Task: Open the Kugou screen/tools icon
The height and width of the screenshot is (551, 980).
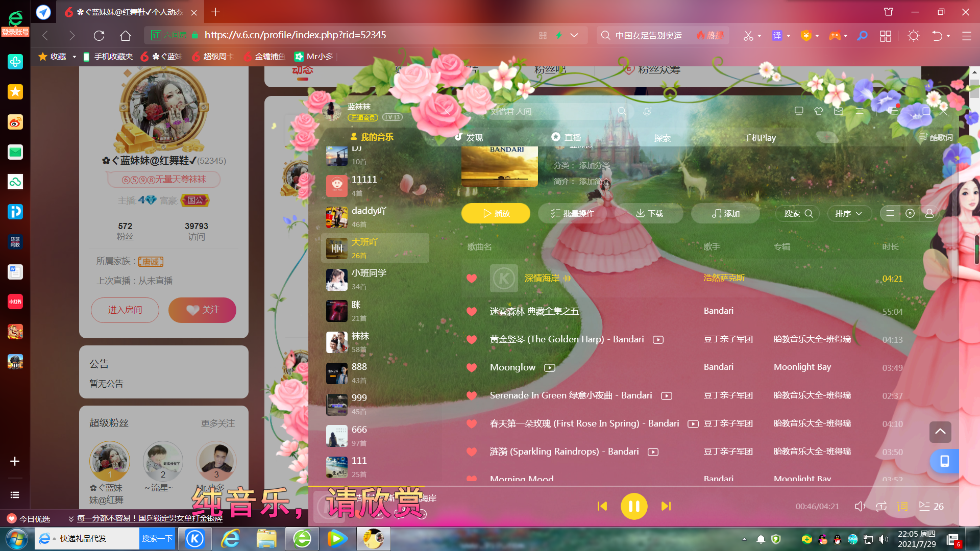Action: [799, 111]
